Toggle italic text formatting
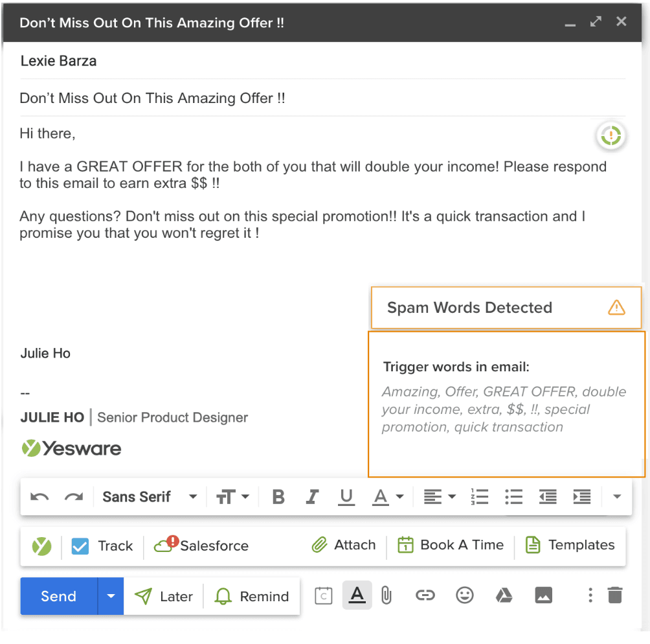The image size is (650, 644). [313, 497]
